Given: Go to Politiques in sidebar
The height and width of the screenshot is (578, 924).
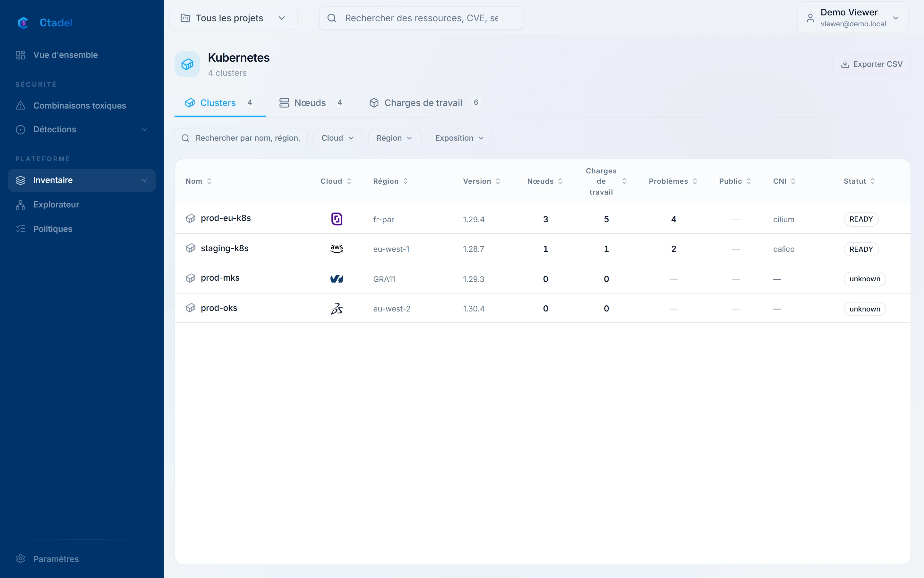Looking at the screenshot, I should coord(82,229).
